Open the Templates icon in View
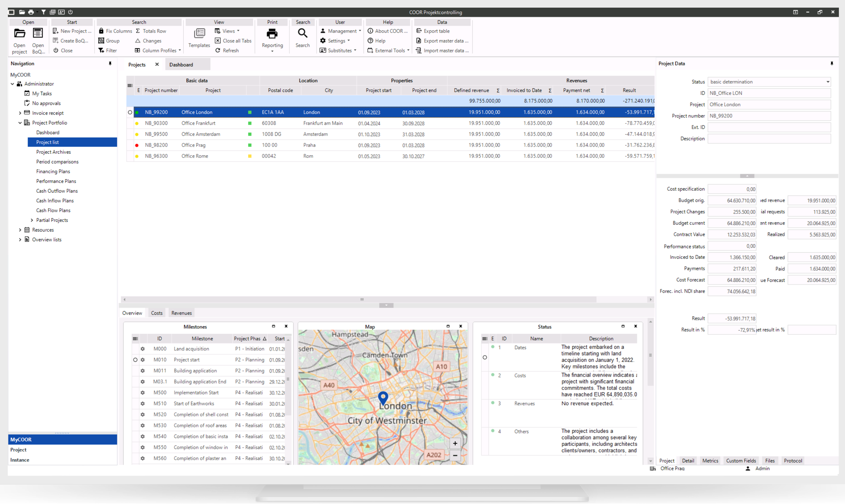 (x=199, y=34)
